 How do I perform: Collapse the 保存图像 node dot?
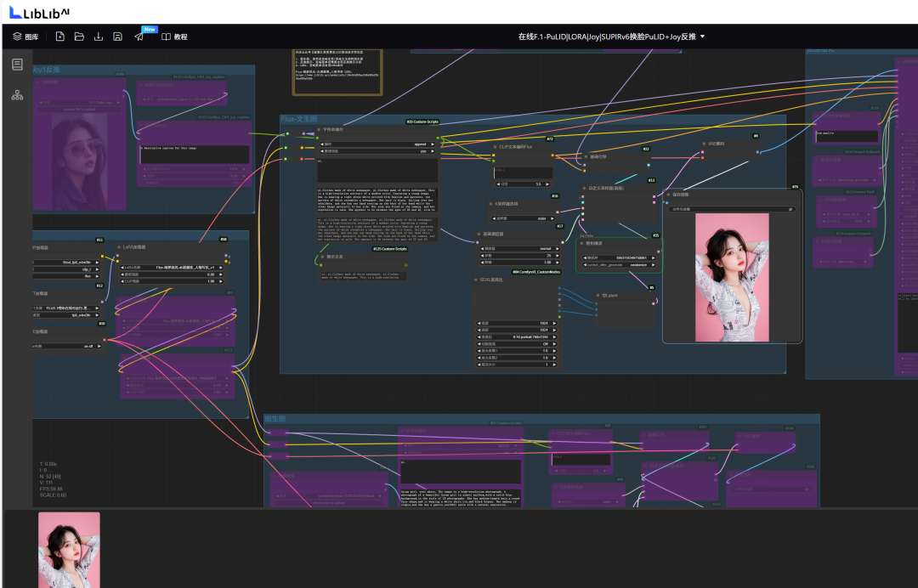click(x=668, y=195)
